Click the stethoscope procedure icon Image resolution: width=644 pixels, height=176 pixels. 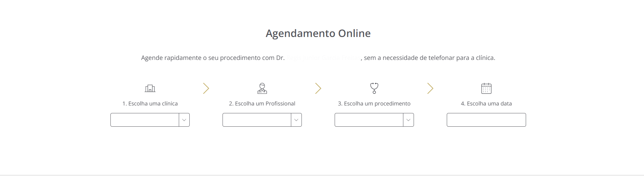(374, 88)
